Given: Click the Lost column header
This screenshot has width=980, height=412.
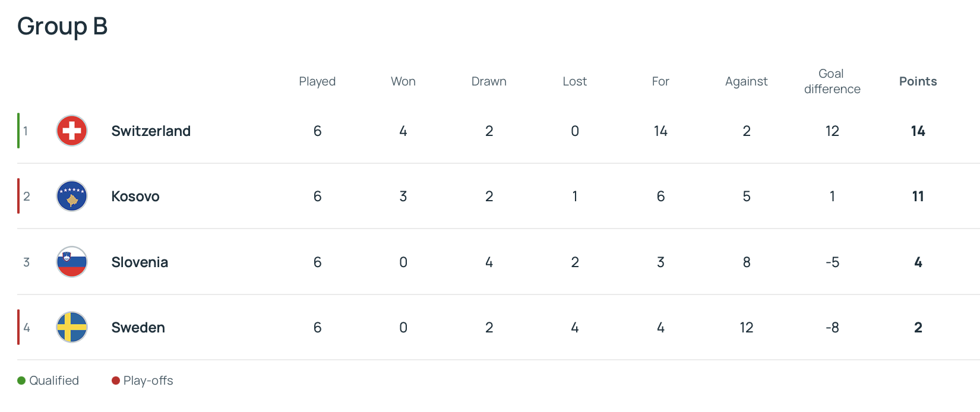Looking at the screenshot, I should tap(574, 81).
